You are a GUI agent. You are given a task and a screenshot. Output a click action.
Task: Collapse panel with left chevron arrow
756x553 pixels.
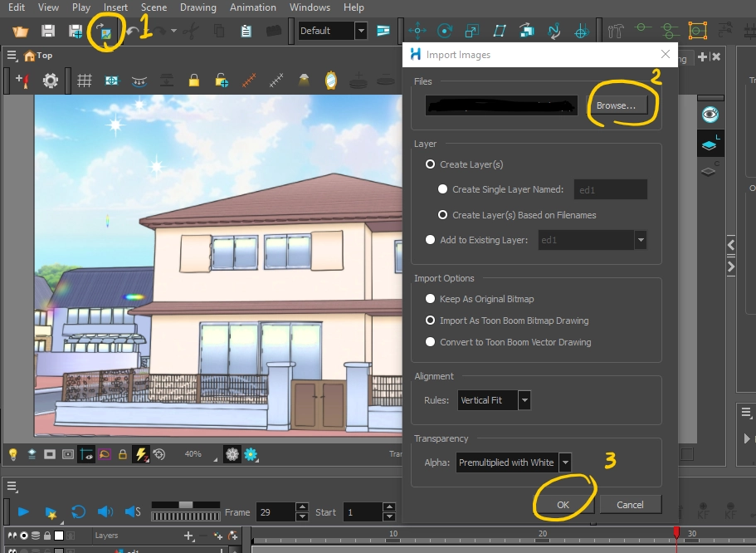731,245
